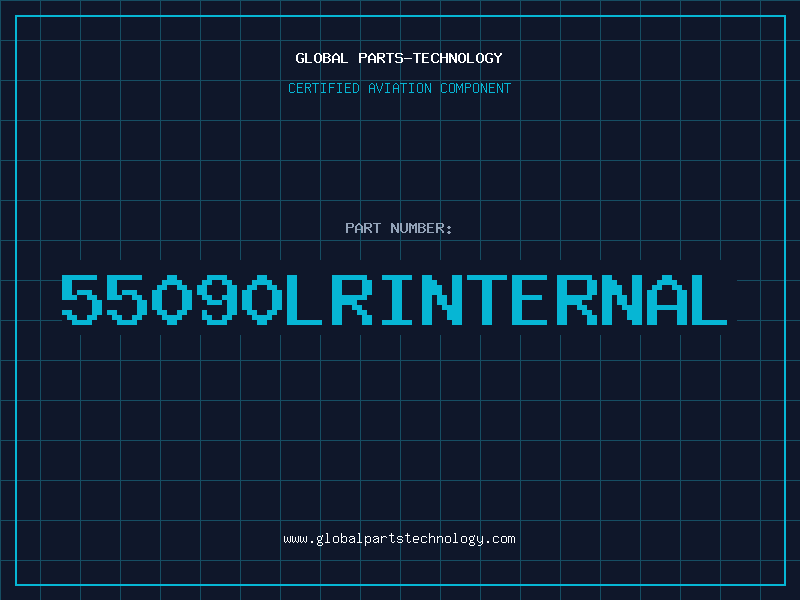
Task: Click the word PART in the PART NUMBER label
Action: [362, 228]
